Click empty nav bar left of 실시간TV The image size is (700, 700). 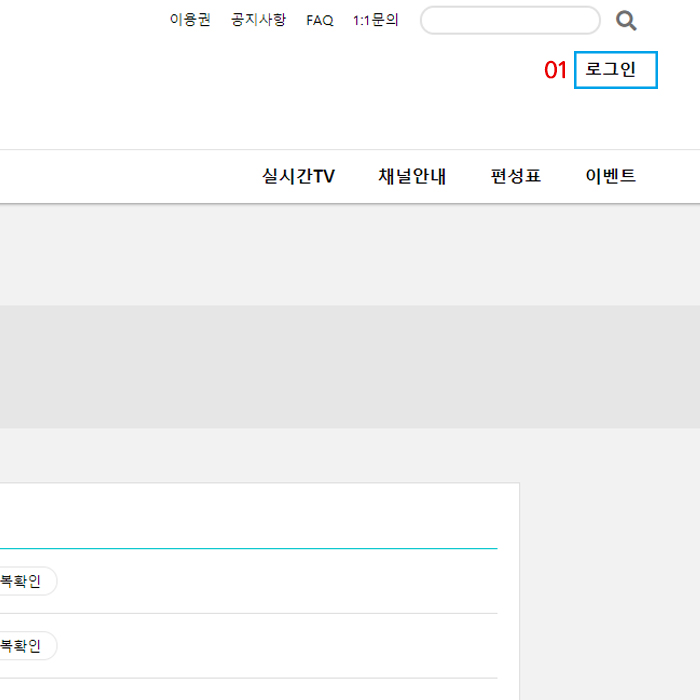pyautogui.click(x=120, y=177)
